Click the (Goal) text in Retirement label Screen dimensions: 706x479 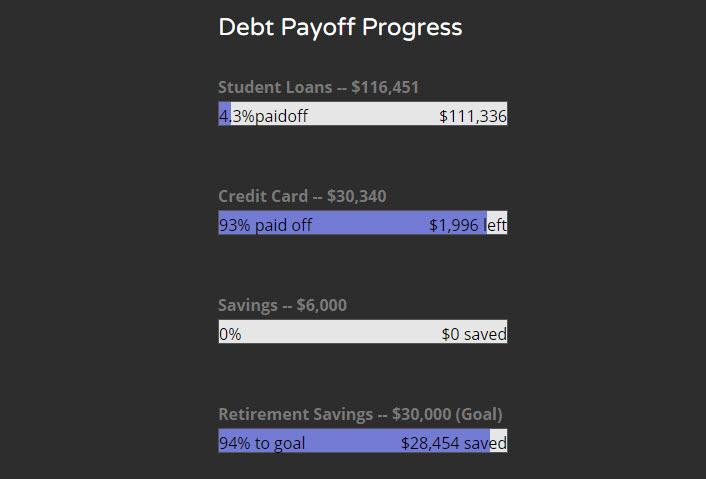(x=479, y=414)
